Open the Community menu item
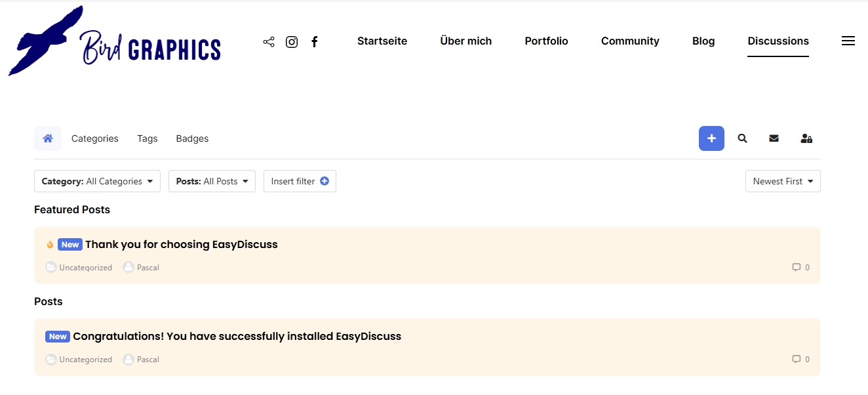The height and width of the screenshot is (395, 868). 630,41
